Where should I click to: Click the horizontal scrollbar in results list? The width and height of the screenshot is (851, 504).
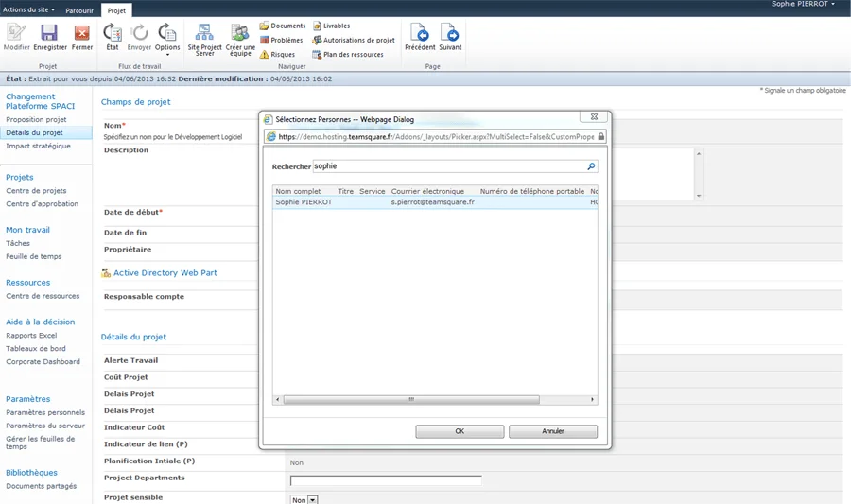click(411, 400)
